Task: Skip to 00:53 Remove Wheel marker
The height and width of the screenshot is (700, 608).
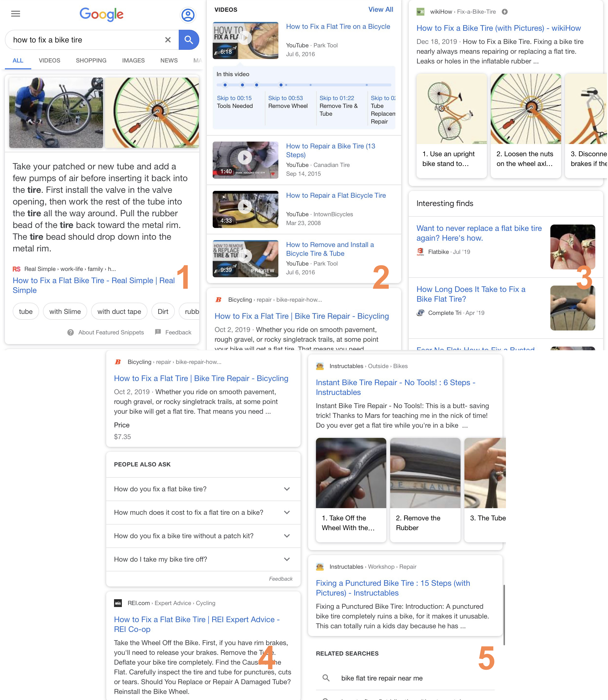Action: 285,98
